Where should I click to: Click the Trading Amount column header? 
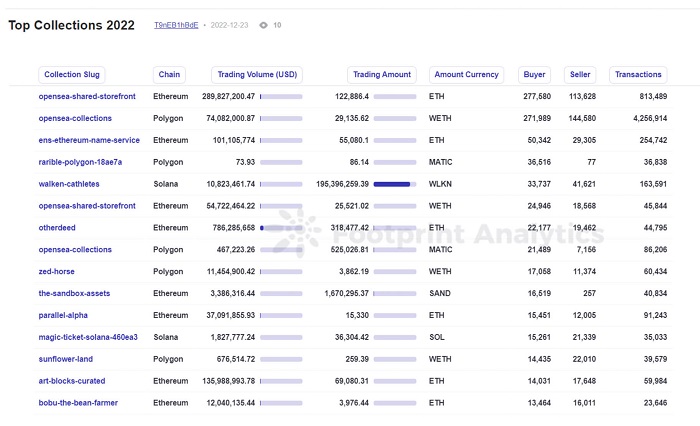click(383, 75)
